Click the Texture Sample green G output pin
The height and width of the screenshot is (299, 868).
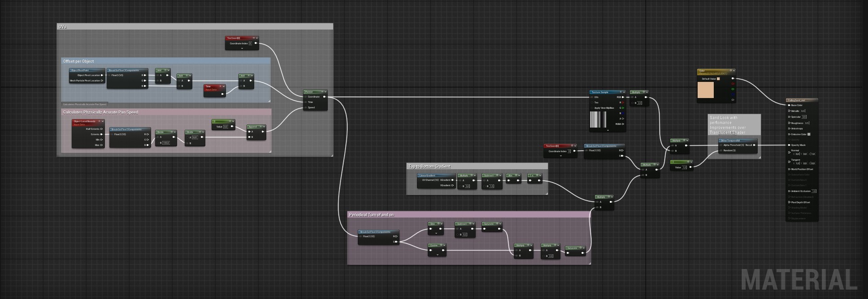(623, 108)
